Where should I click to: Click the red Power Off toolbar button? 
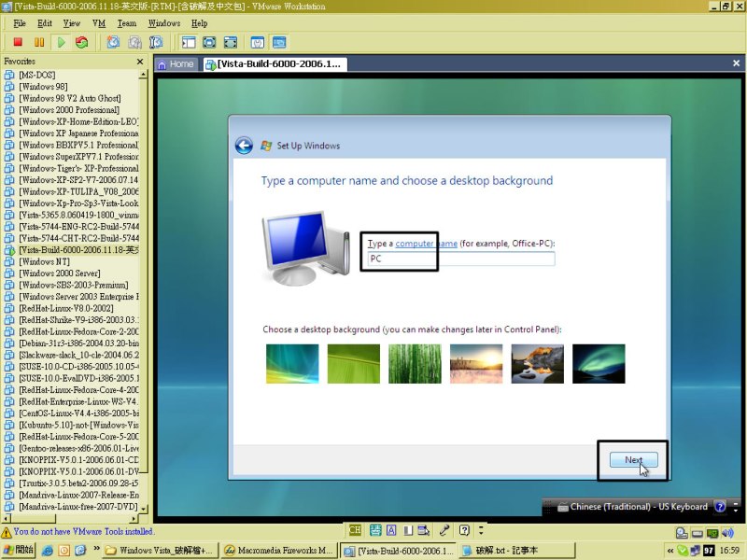coord(18,42)
